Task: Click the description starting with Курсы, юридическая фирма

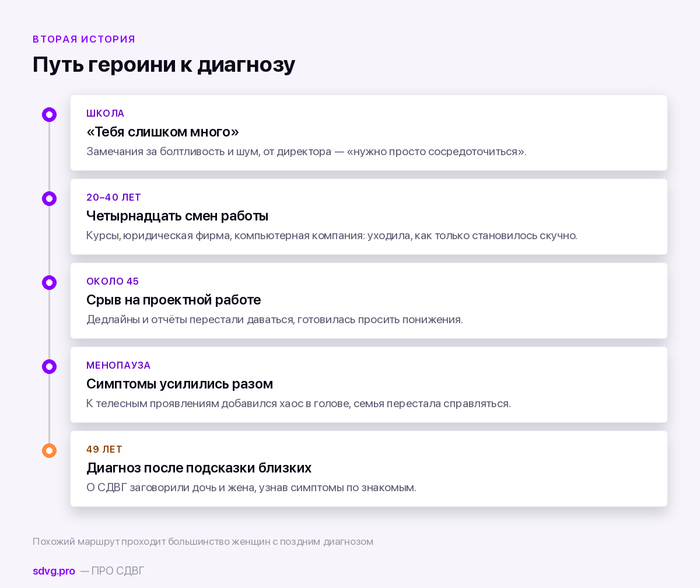Action: pos(332,236)
